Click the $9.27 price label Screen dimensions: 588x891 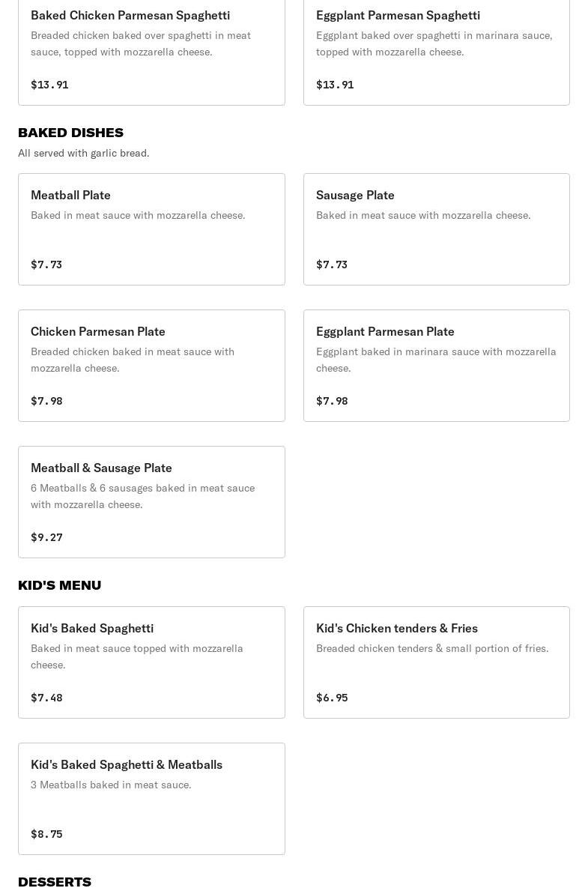[x=46, y=537]
